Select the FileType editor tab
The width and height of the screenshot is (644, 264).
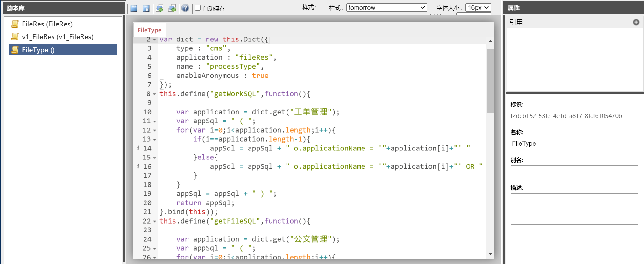149,30
